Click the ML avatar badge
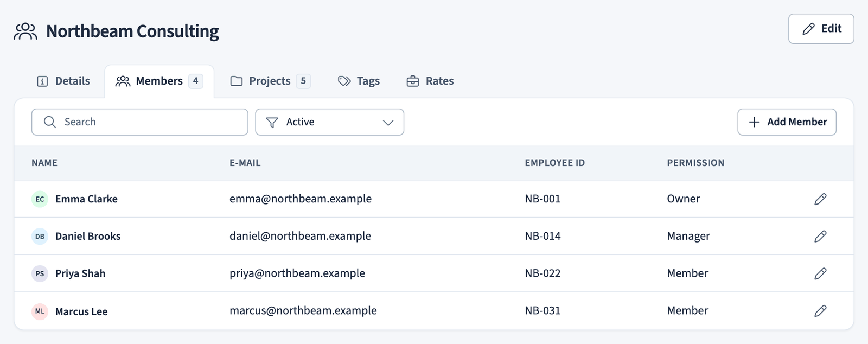 [x=40, y=311]
